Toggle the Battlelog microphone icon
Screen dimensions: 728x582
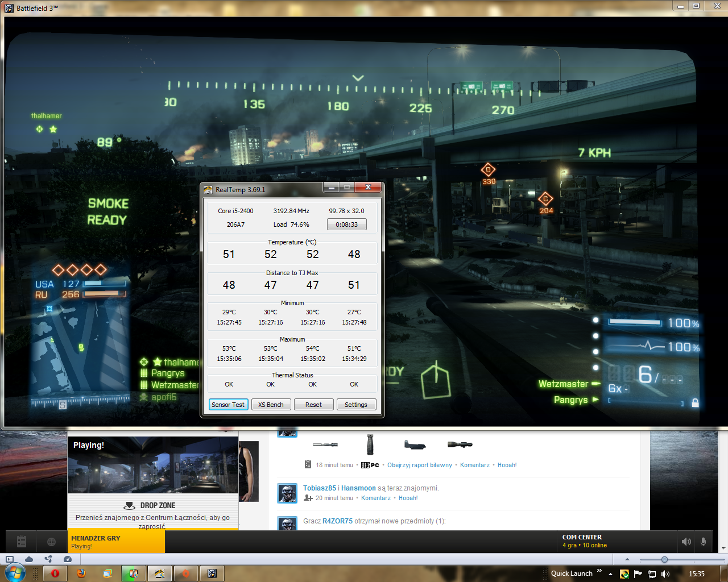[x=704, y=542]
